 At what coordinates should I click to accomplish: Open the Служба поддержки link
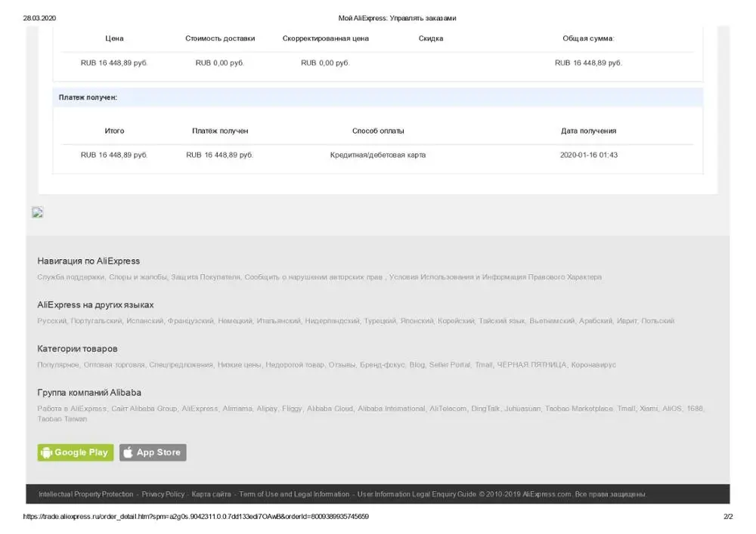[71, 277]
